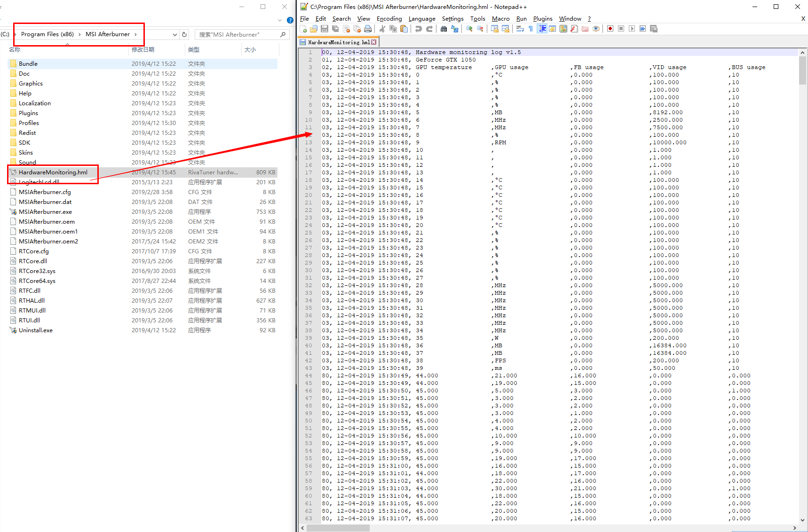The image size is (808, 532).
Task: Toggle the Document Map panel icon
Action: tap(563, 29)
